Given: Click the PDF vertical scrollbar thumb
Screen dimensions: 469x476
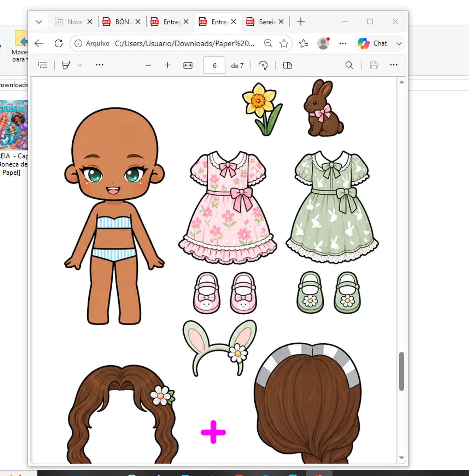Looking at the screenshot, I should click(x=402, y=371).
